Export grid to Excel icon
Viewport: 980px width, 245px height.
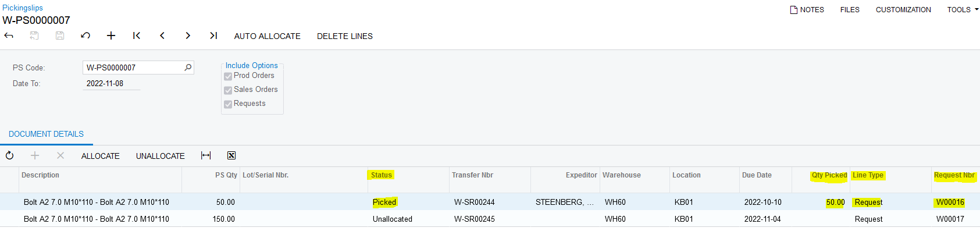click(231, 155)
